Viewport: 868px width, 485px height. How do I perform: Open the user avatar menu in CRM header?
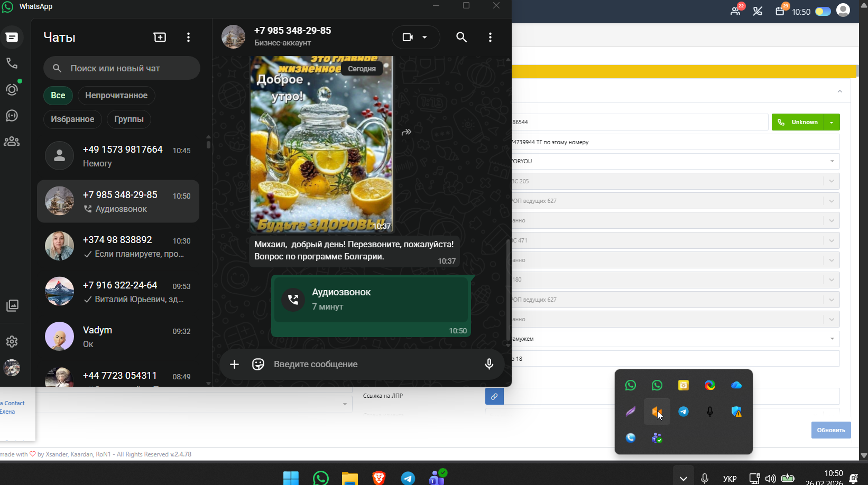tap(843, 10)
